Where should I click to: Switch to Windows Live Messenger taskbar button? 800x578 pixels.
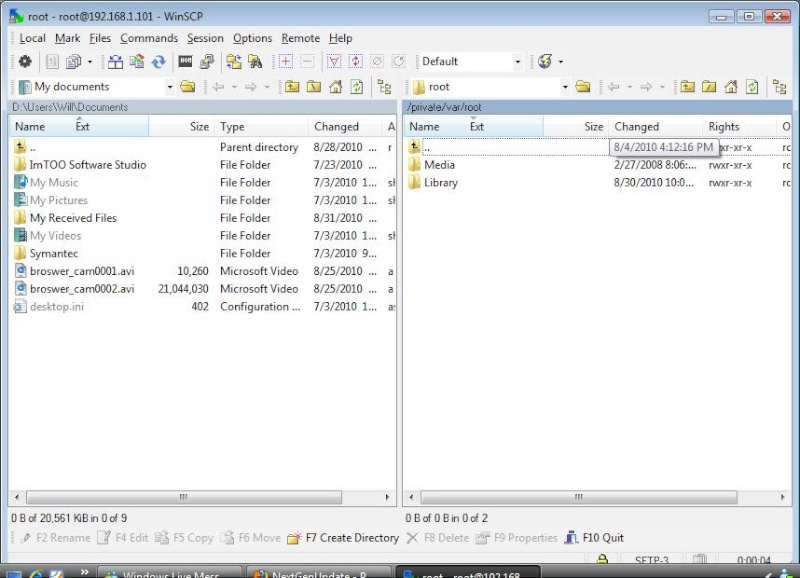click(170, 572)
